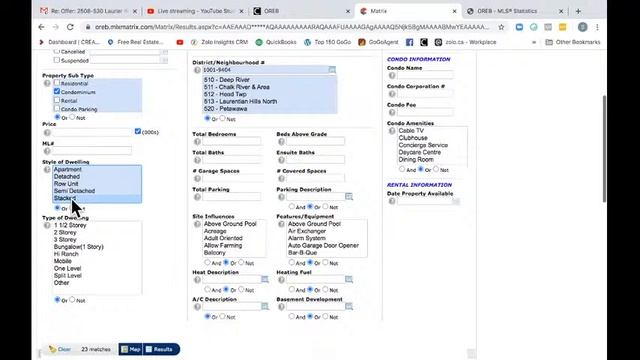The width and height of the screenshot is (640, 360).
Task: Toggle the (000s) price checkbox
Action: pos(138,131)
